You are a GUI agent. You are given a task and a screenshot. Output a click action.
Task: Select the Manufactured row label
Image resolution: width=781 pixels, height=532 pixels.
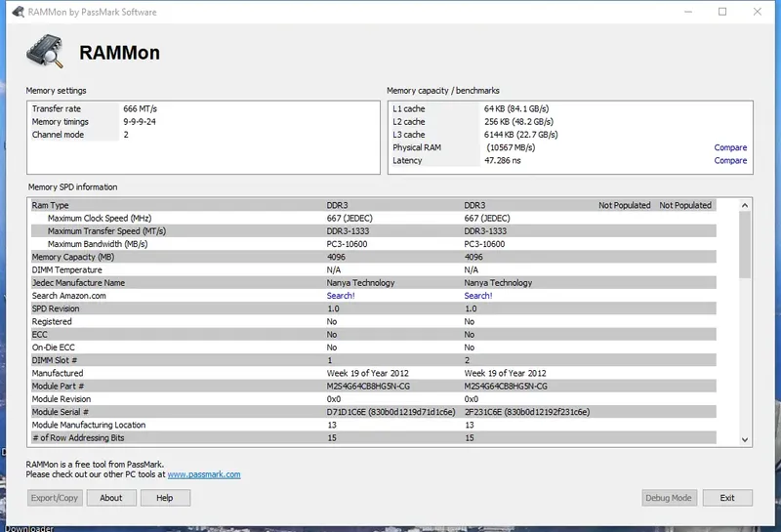point(58,373)
